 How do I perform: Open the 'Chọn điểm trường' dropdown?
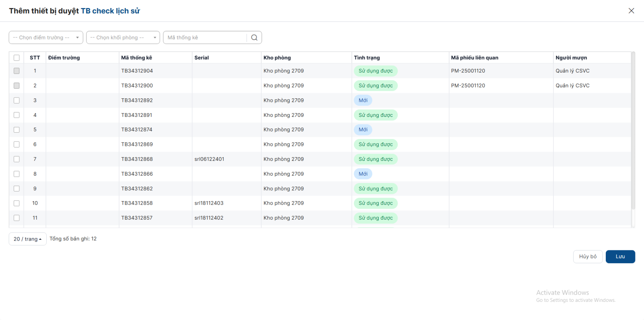[x=45, y=37]
